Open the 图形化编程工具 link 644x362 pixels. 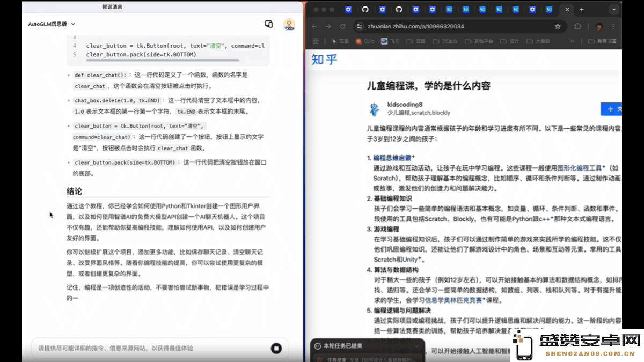pos(581,167)
